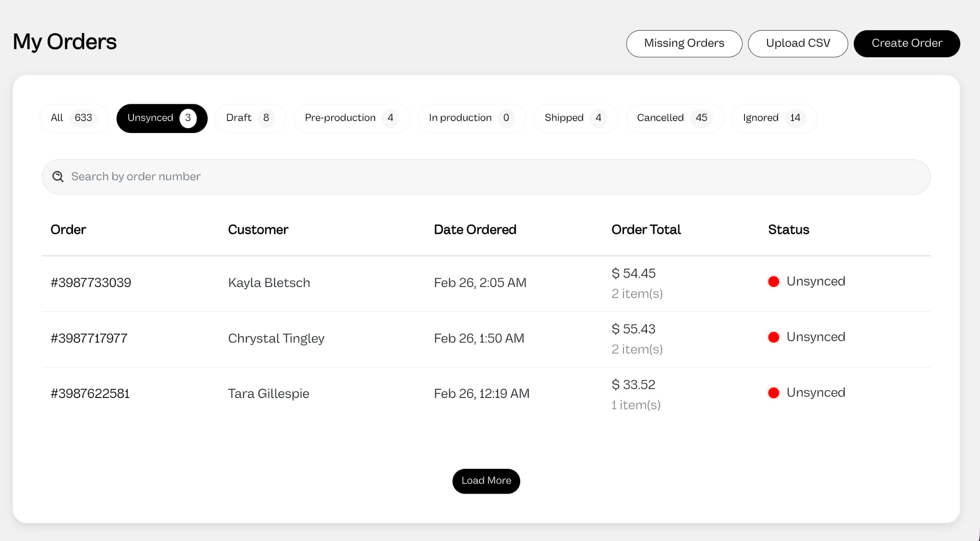980x541 pixels.
Task: Click customer name Tara Gillespie
Action: coord(268,394)
